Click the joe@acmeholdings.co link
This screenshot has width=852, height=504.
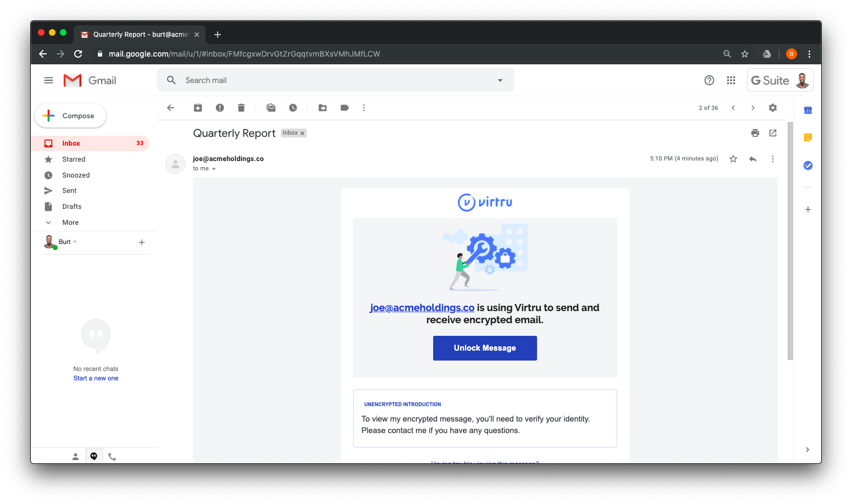click(x=422, y=308)
